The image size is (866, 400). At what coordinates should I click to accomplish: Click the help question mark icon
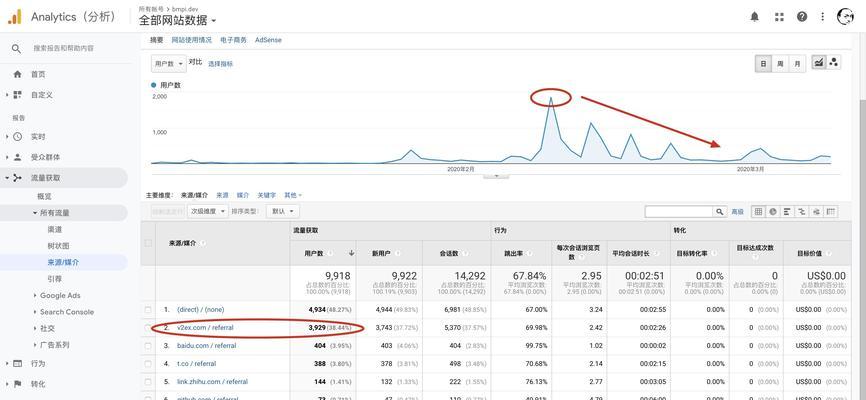click(802, 17)
